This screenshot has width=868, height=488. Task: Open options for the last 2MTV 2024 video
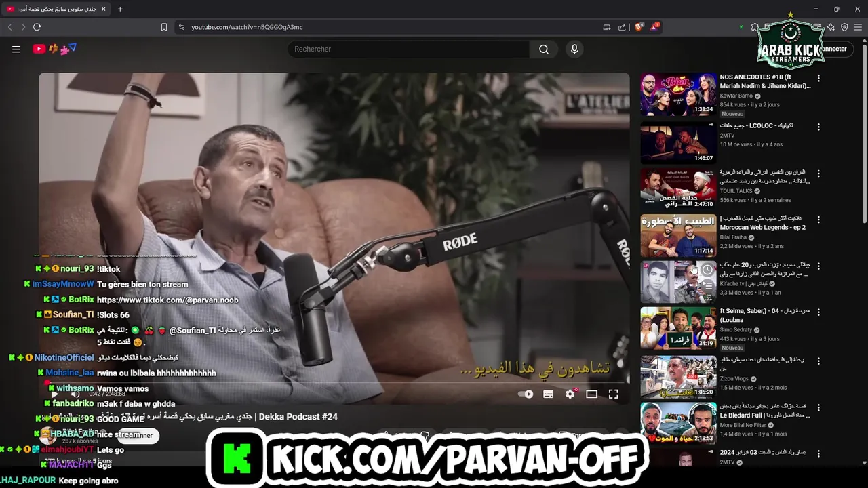pyautogui.click(x=818, y=453)
